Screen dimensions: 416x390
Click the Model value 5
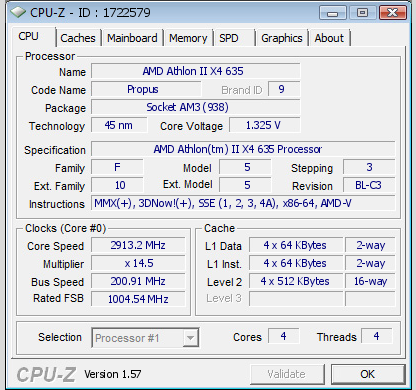point(245,167)
